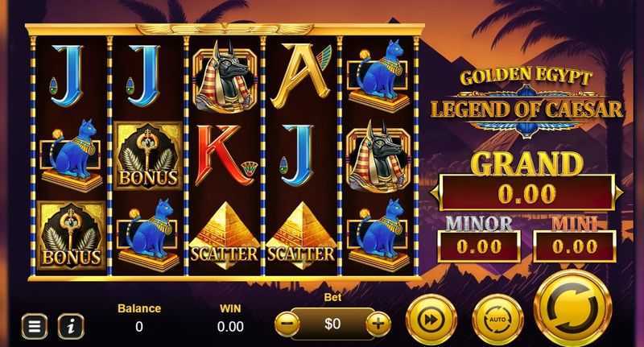The height and width of the screenshot is (347, 644).
Task: Decrease bet with minus button
Action: pyautogui.click(x=287, y=324)
